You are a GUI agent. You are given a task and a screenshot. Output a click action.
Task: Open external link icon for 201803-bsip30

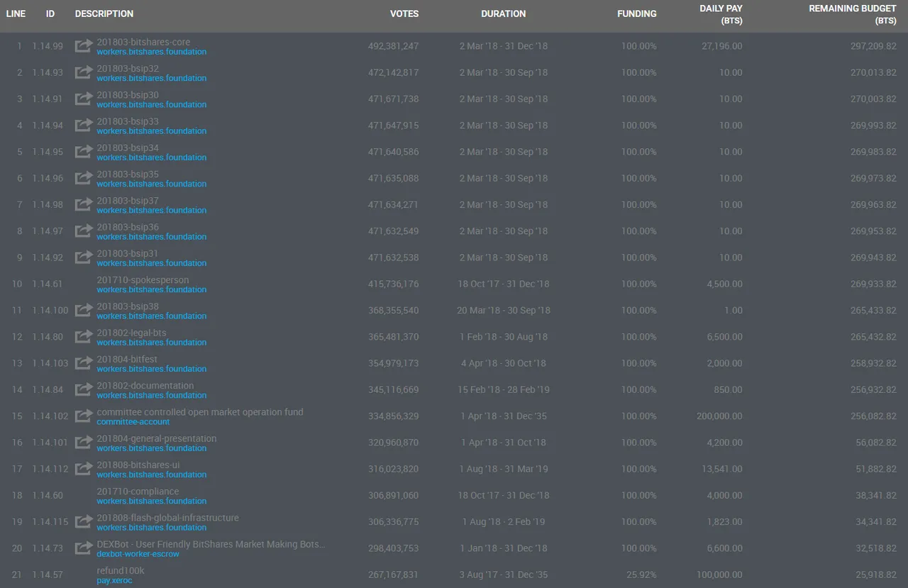(84, 99)
